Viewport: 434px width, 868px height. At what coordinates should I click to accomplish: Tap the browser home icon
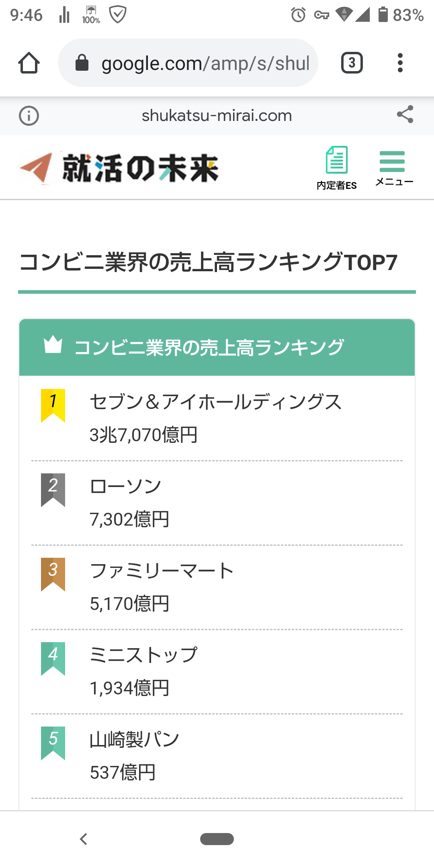29,63
